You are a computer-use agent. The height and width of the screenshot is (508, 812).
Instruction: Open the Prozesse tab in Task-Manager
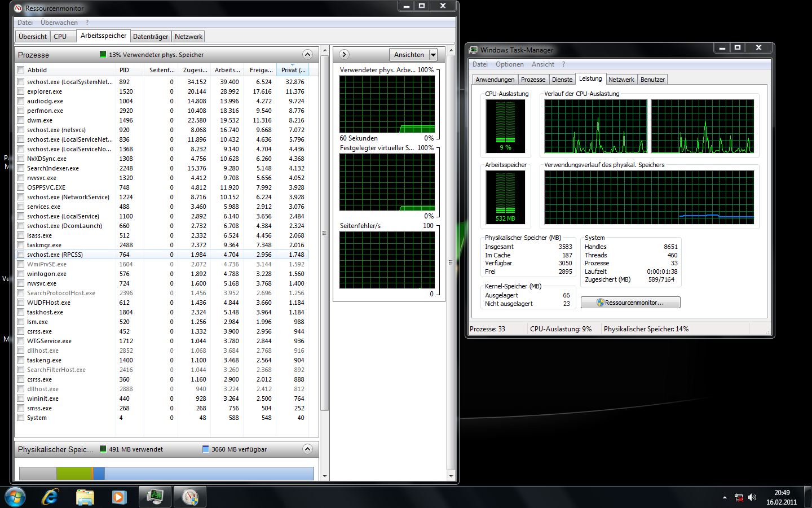click(533, 80)
